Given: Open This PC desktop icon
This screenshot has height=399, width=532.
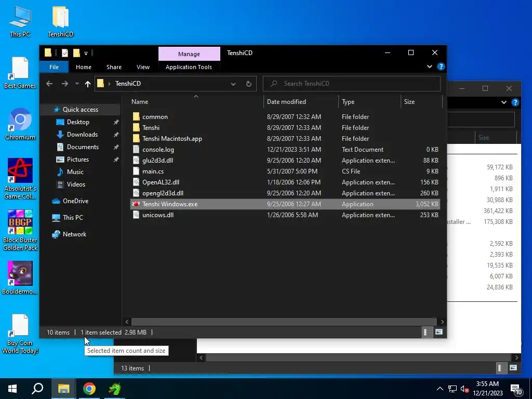Looking at the screenshot, I should click(20, 21).
